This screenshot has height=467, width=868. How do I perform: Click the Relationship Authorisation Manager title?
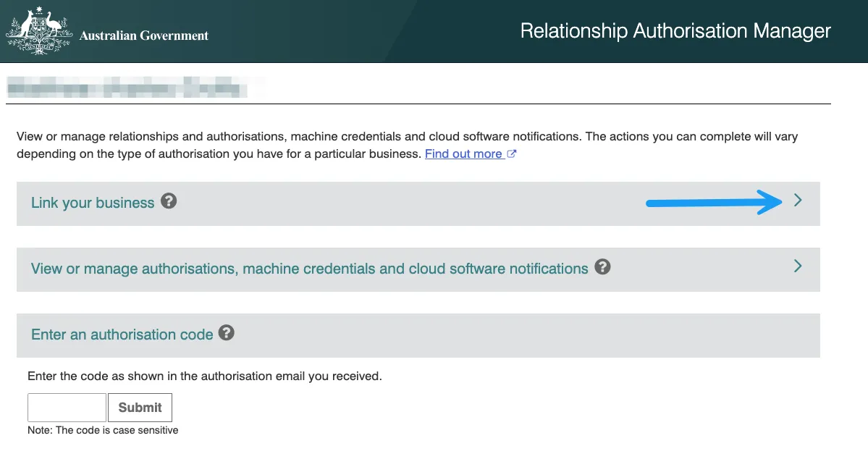[x=675, y=31]
